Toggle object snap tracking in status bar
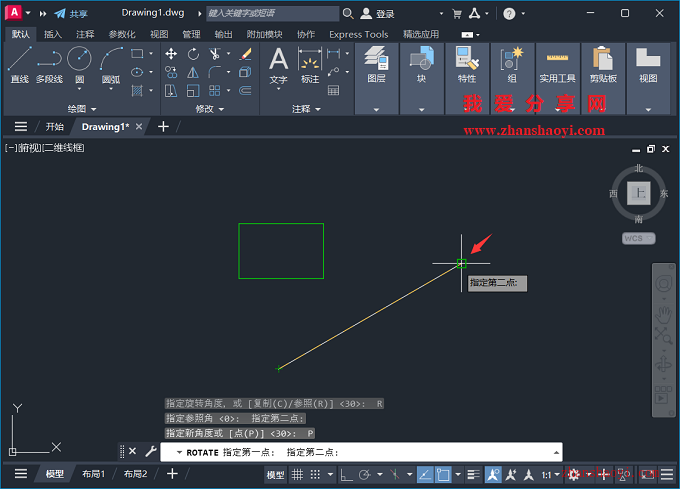Screen dimensions: 680x489 (x=425, y=475)
